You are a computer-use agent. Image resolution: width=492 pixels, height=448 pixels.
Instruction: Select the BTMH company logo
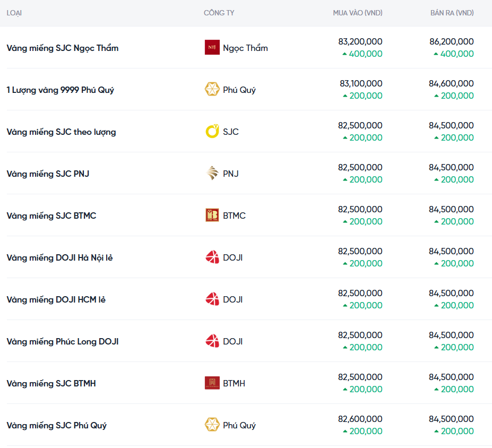(x=212, y=383)
